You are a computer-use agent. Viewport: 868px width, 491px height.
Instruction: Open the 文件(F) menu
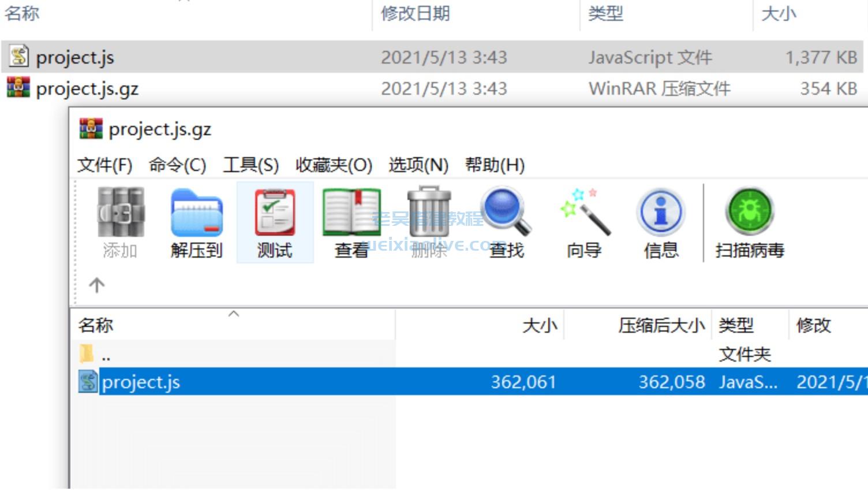[104, 165]
